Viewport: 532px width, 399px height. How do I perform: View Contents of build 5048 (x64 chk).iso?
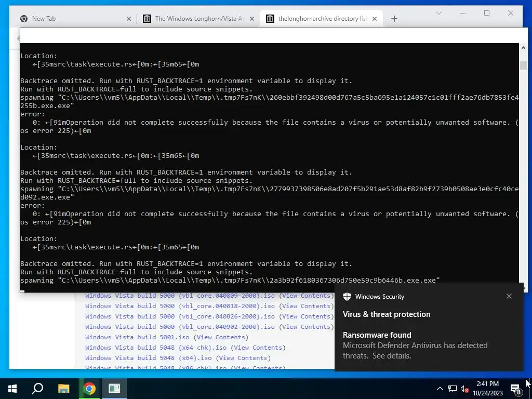pyautogui.click(x=258, y=348)
